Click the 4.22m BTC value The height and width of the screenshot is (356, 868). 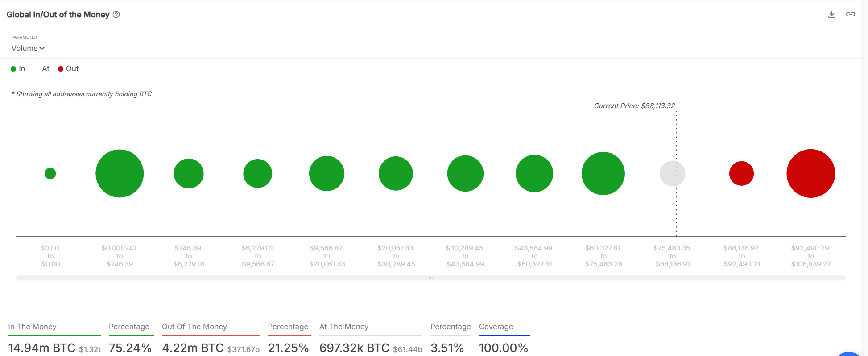[x=193, y=348]
